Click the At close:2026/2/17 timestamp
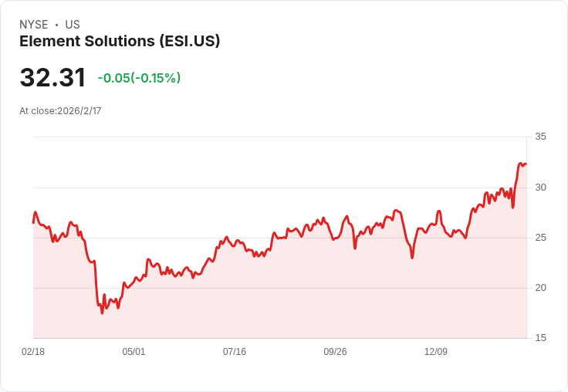568x392 pixels. coord(60,111)
